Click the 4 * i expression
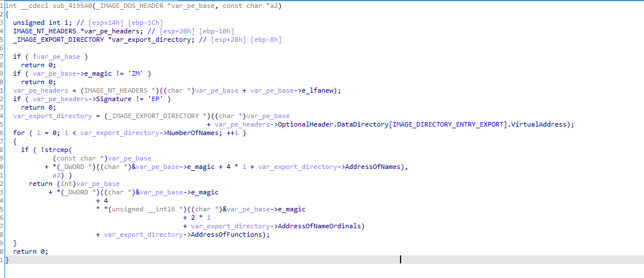The image size is (644, 278). [x=237, y=167]
